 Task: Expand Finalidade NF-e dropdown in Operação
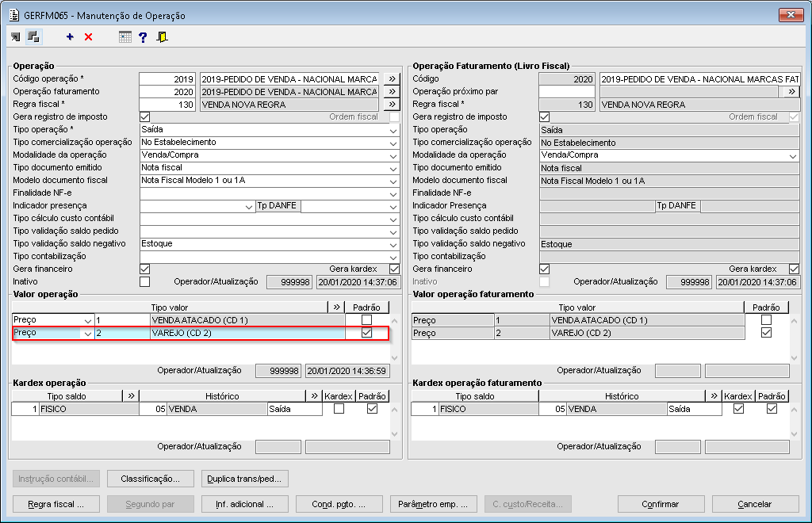click(393, 193)
